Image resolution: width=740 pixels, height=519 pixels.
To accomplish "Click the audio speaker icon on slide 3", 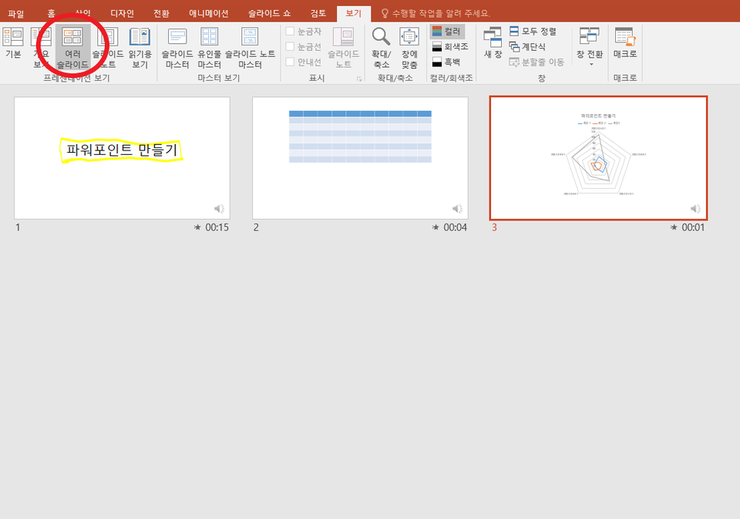I will [x=696, y=209].
